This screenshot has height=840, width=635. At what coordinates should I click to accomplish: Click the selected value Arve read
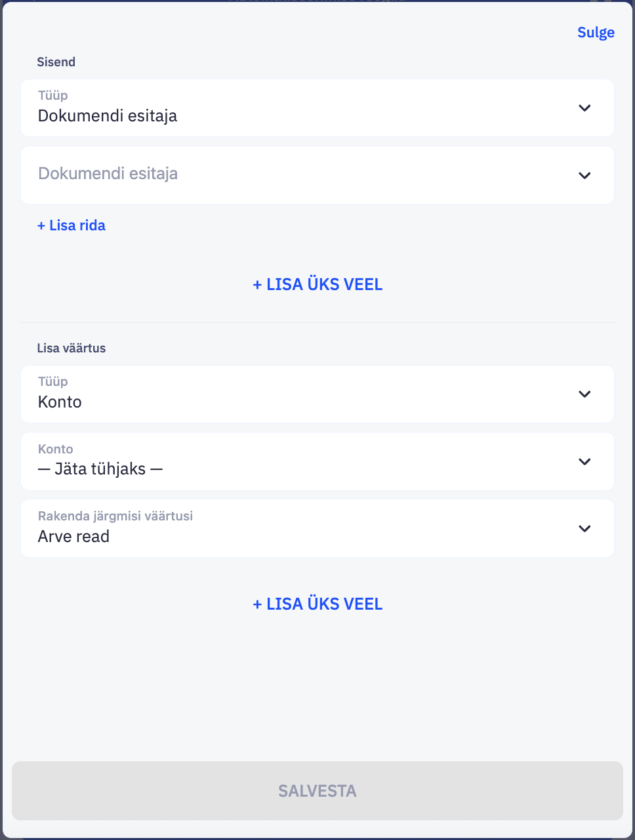click(73, 537)
